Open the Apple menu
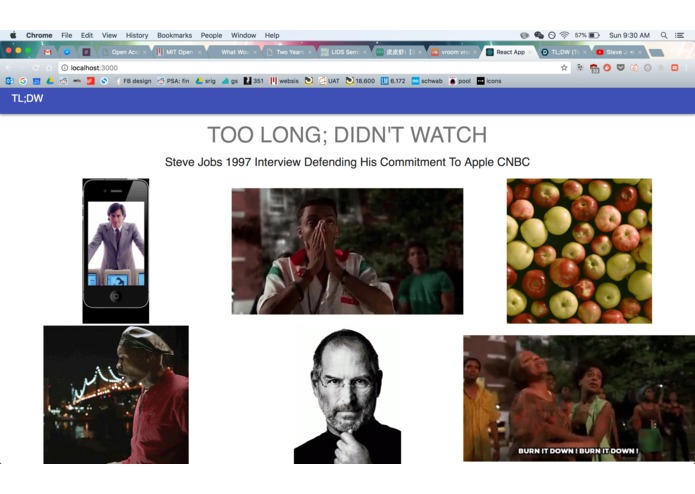 [13, 35]
